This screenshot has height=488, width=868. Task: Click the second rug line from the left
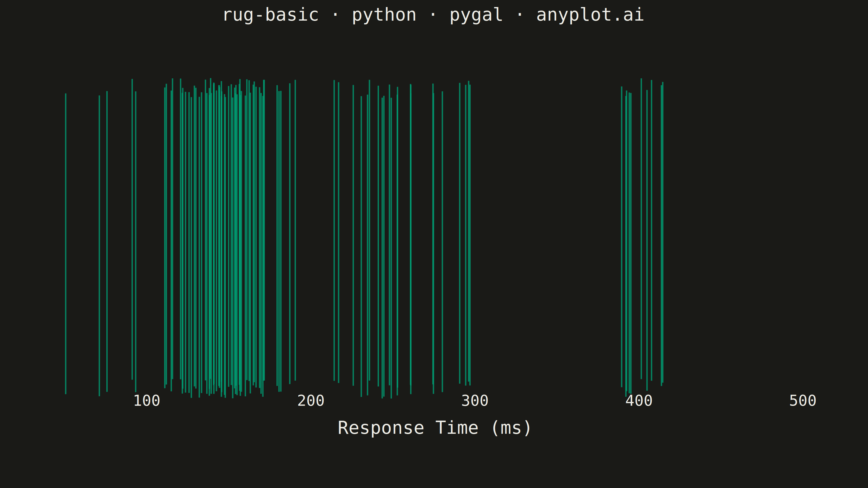(x=99, y=246)
